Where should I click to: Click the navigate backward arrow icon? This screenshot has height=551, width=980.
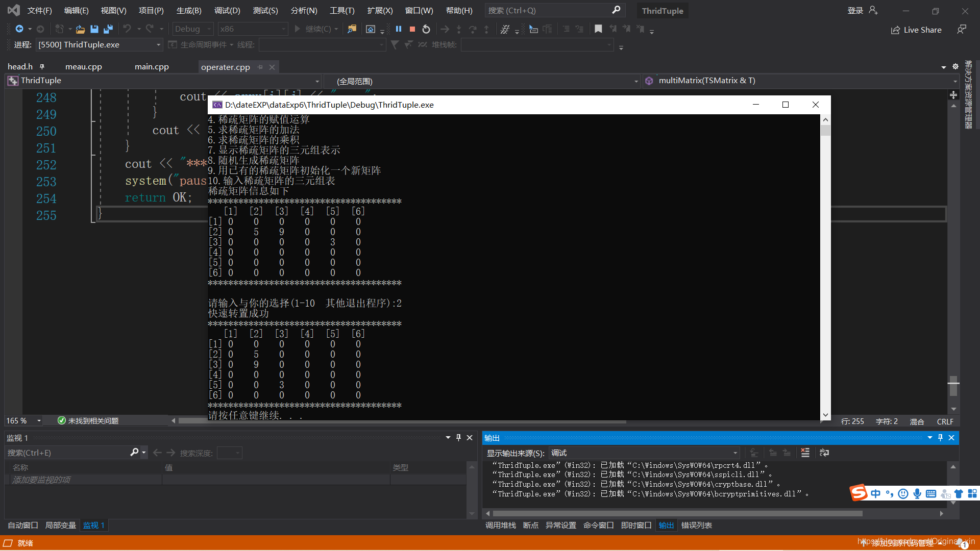pyautogui.click(x=19, y=29)
